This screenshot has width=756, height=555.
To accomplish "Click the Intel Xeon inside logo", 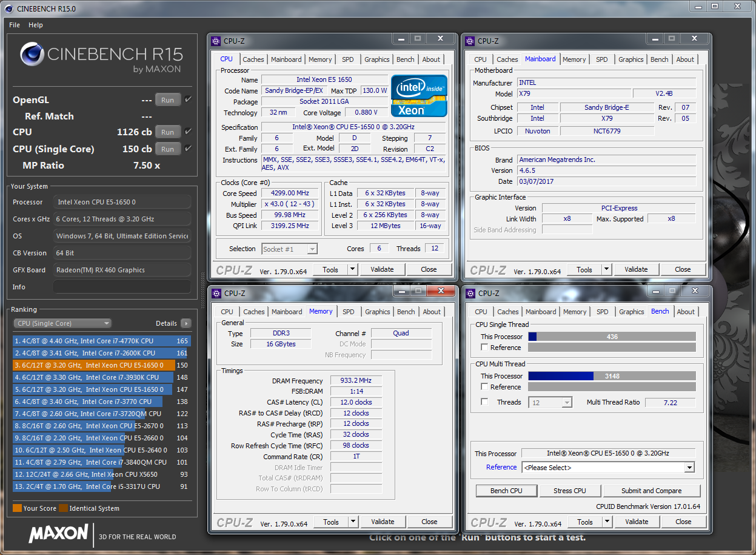I will click(419, 95).
